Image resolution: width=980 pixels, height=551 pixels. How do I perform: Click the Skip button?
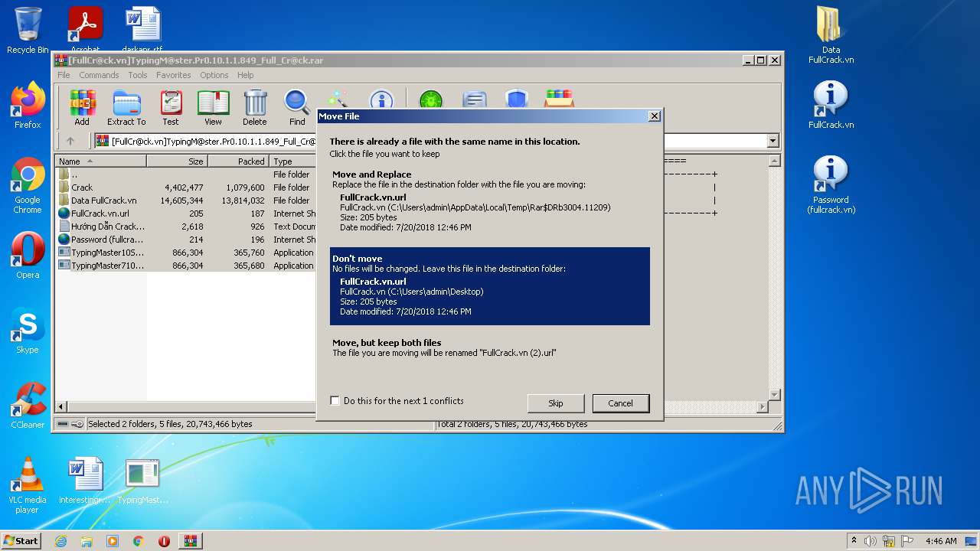click(x=556, y=403)
